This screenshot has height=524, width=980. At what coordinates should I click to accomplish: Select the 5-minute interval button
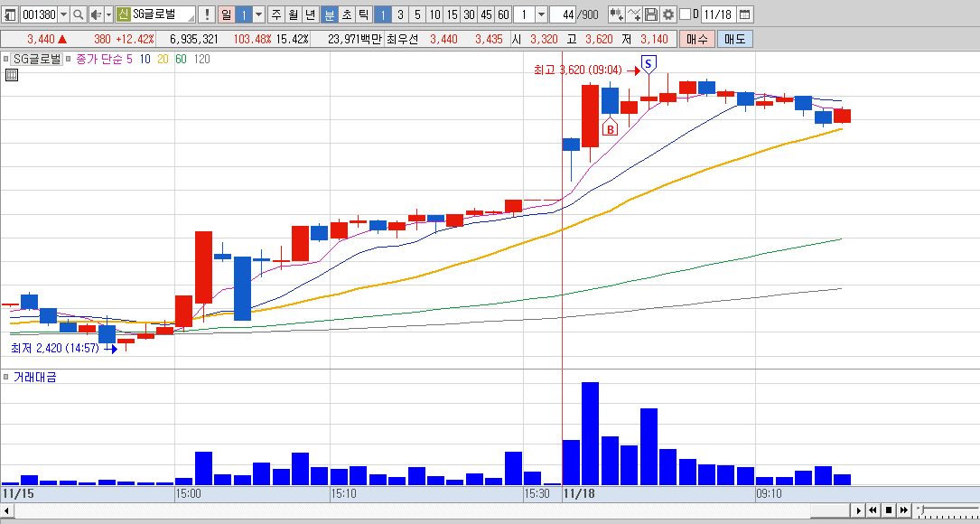[417, 14]
